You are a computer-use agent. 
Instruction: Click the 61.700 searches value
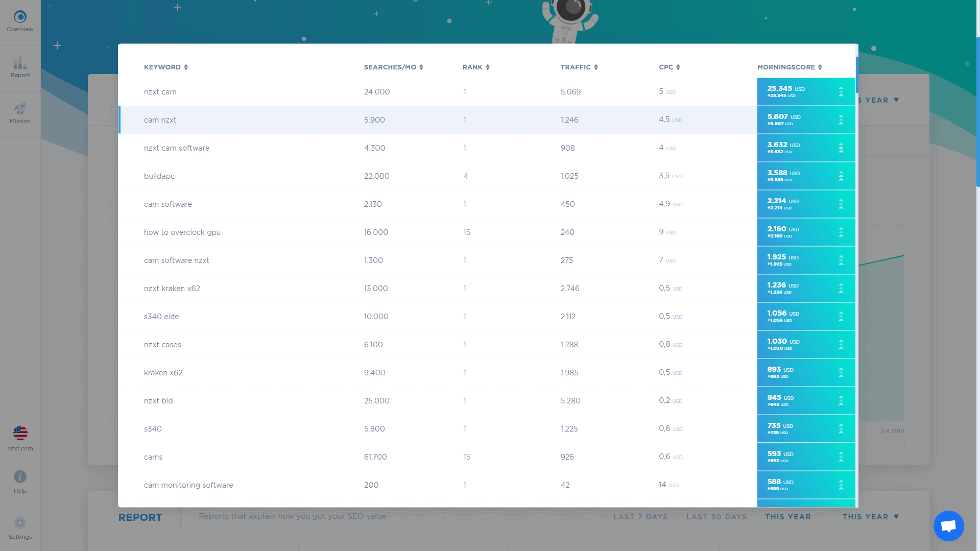[x=375, y=457]
